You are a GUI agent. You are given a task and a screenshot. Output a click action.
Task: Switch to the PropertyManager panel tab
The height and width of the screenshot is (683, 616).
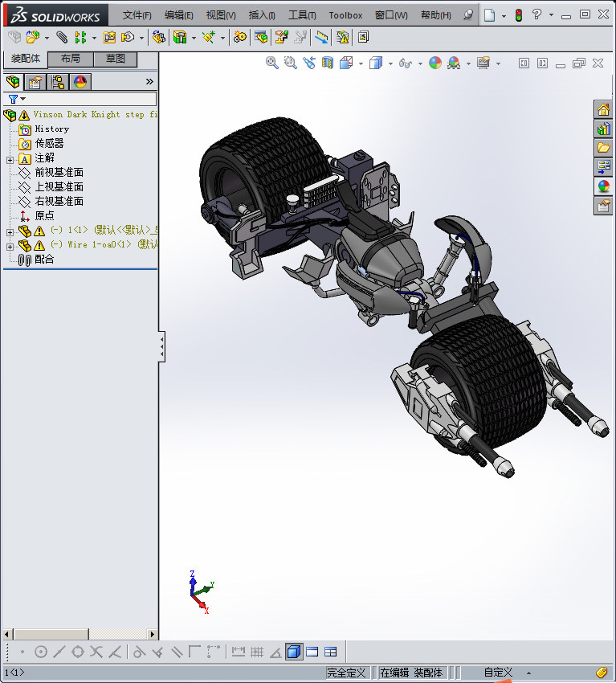pos(35,82)
